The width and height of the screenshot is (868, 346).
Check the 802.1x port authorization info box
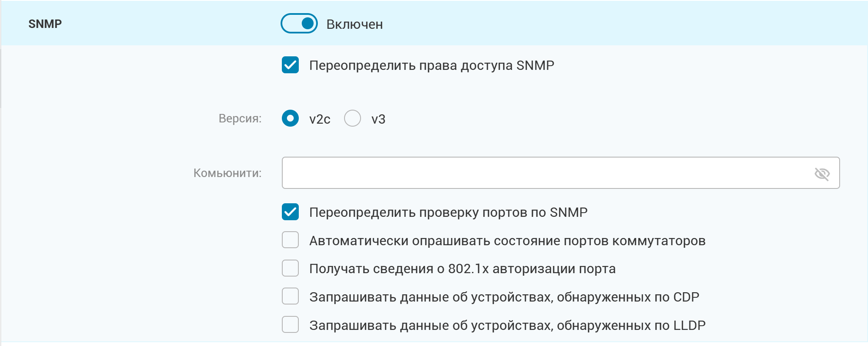point(290,268)
